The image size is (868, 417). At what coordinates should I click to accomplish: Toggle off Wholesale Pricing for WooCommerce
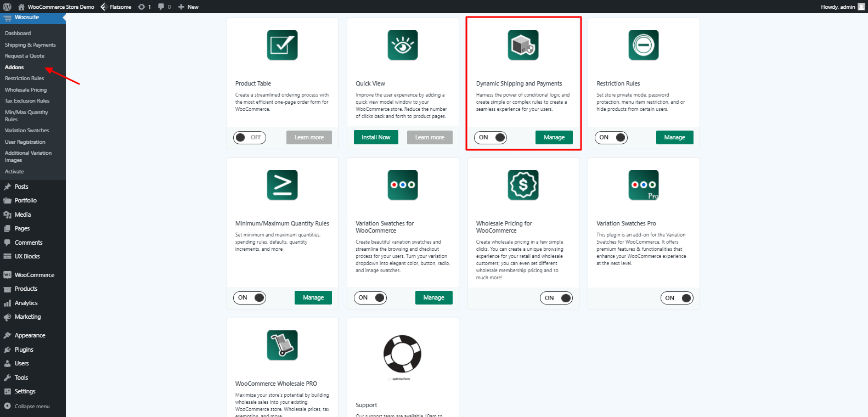click(556, 298)
